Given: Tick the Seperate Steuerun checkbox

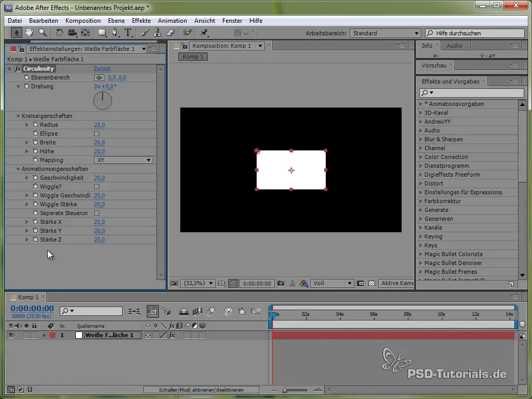Looking at the screenshot, I should [97, 213].
